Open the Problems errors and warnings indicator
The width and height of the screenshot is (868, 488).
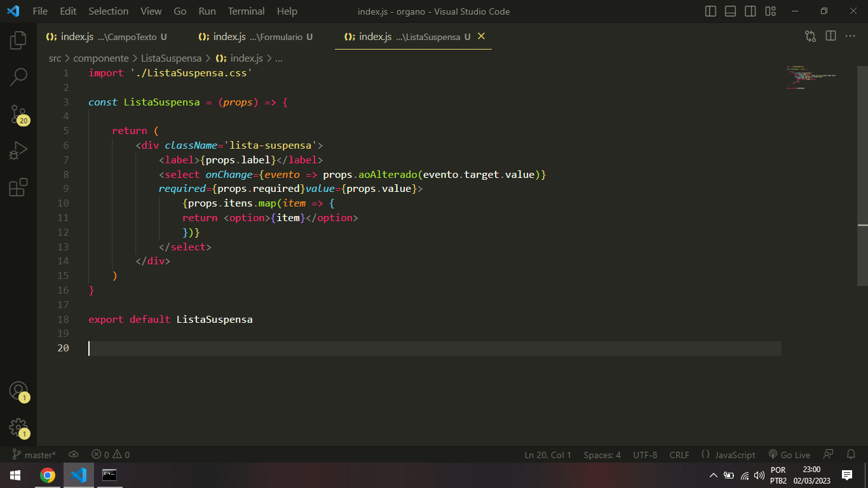[111, 455]
